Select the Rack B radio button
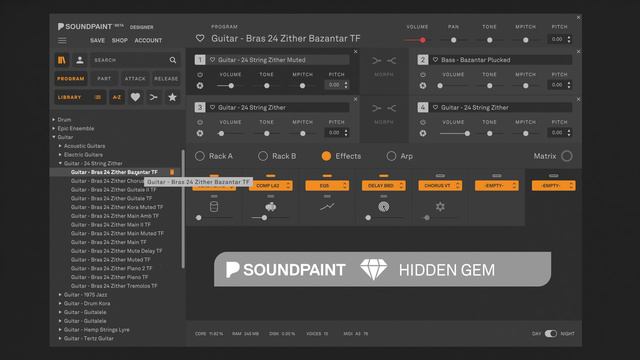The height and width of the screenshot is (360, 640). [x=263, y=156]
